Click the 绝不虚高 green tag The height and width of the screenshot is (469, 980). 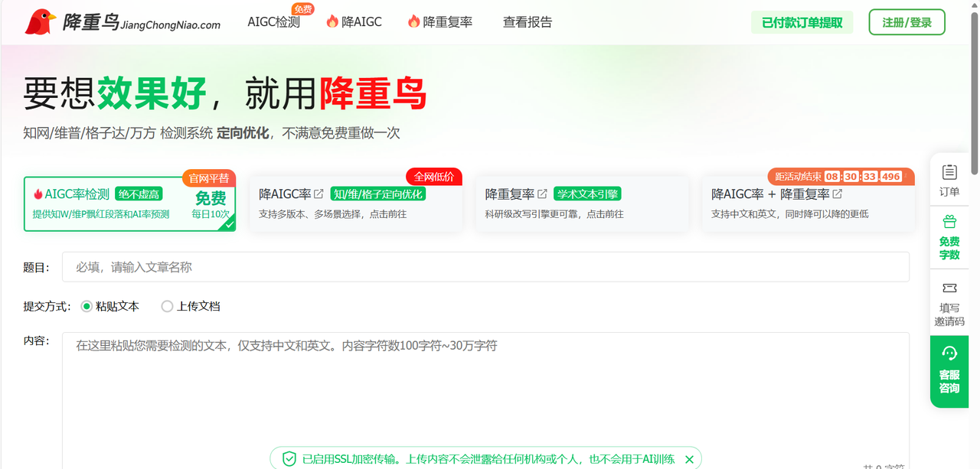point(139,194)
